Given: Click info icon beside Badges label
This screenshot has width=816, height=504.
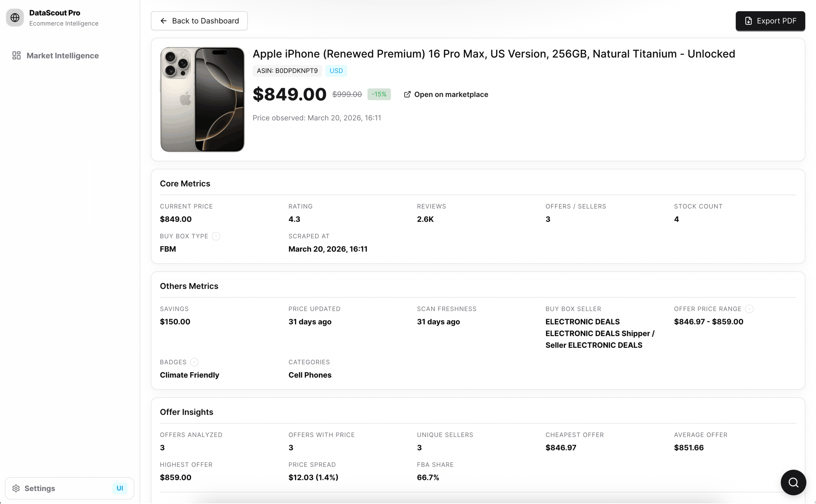Looking at the screenshot, I should pyautogui.click(x=194, y=362).
